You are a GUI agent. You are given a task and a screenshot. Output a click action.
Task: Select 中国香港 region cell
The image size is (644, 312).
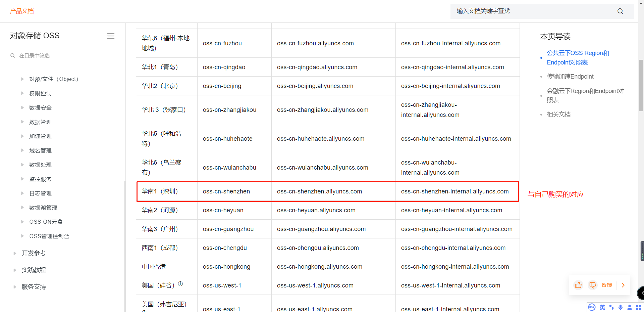pyautogui.click(x=167, y=267)
